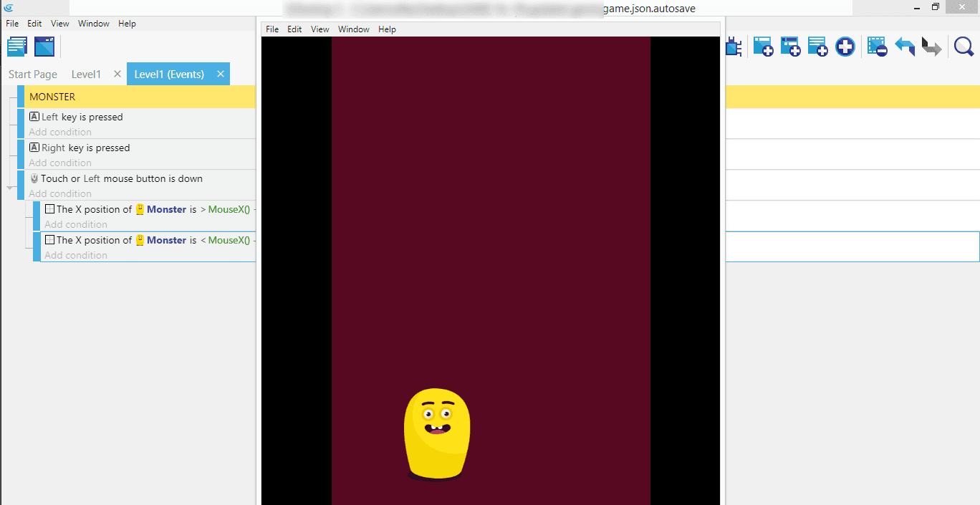Screen dimensions: 980x505
Task: Add condition under Left key is pressed
Action: [x=60, y=132]
